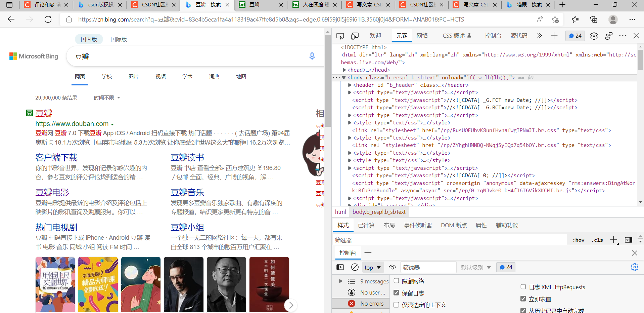Open the 图片 search category tab
644x313 pixels.
(x=133, y=76)
